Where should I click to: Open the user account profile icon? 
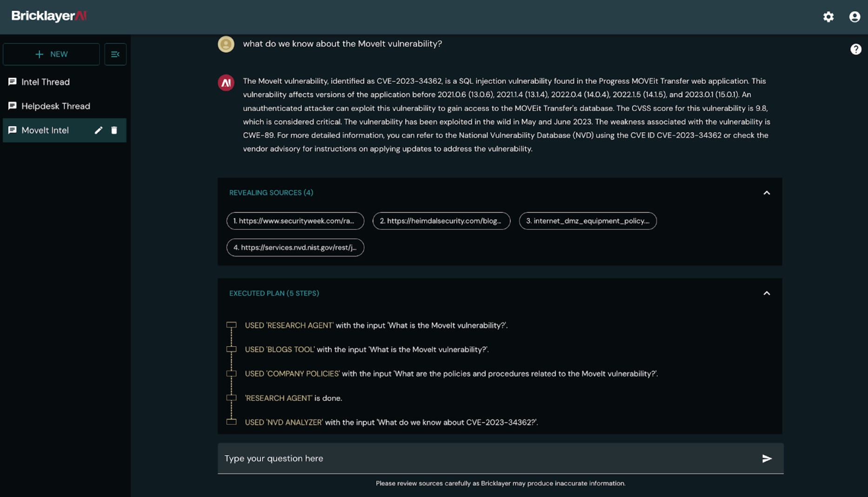(x=855, y=17)
